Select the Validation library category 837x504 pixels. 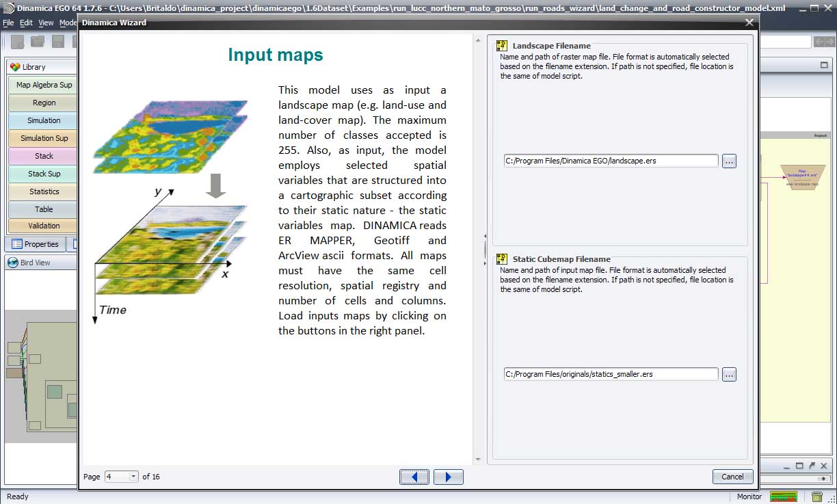(x=43, y=226)
